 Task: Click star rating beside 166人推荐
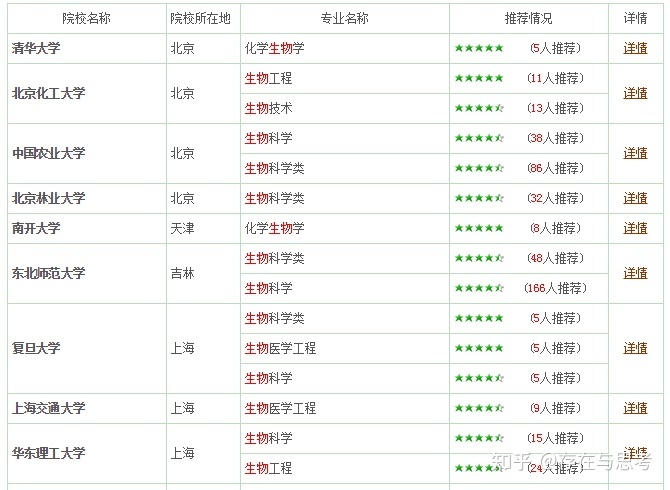coord(479,288)
